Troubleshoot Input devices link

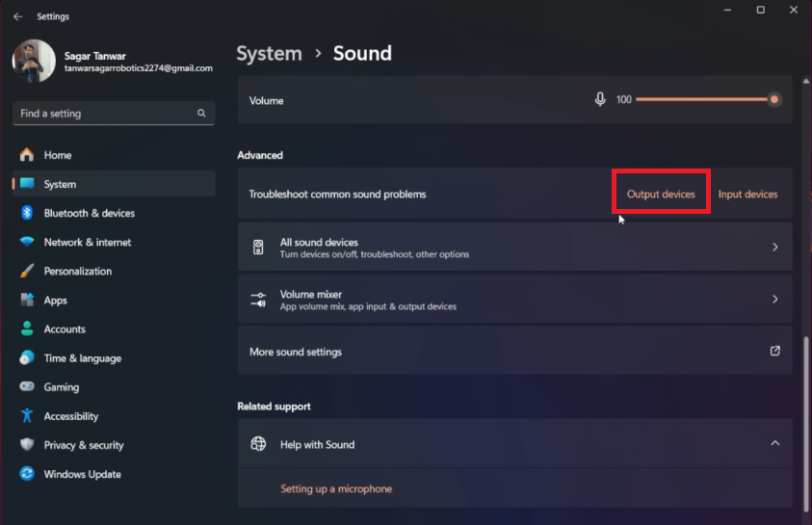[x=747, y=195]
